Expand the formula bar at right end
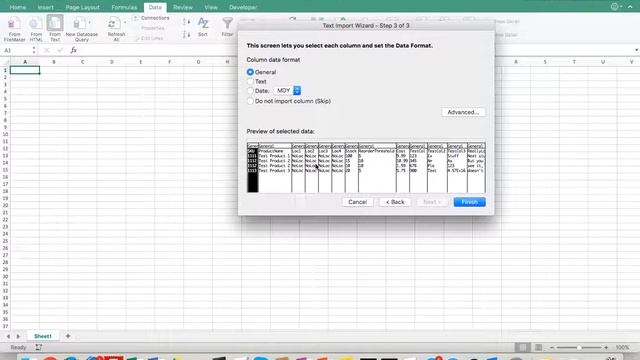The image size is (640, 360). [636, 50]
